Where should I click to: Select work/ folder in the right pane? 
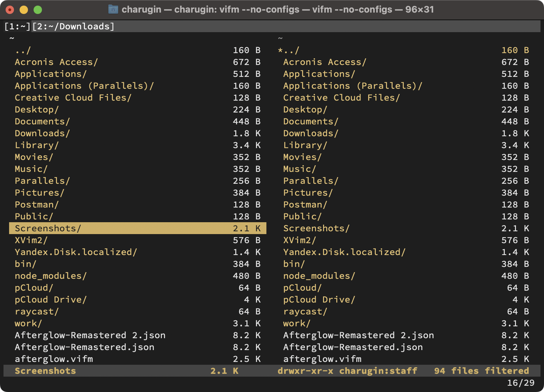pyautogui.click(x=406, y=323)
